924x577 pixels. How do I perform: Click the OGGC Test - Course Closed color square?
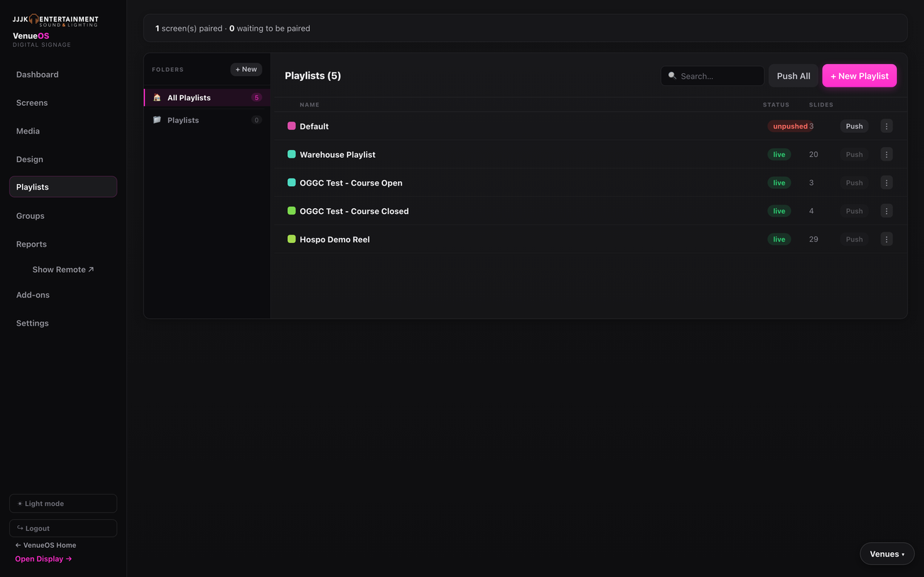(x=291, y=211)
